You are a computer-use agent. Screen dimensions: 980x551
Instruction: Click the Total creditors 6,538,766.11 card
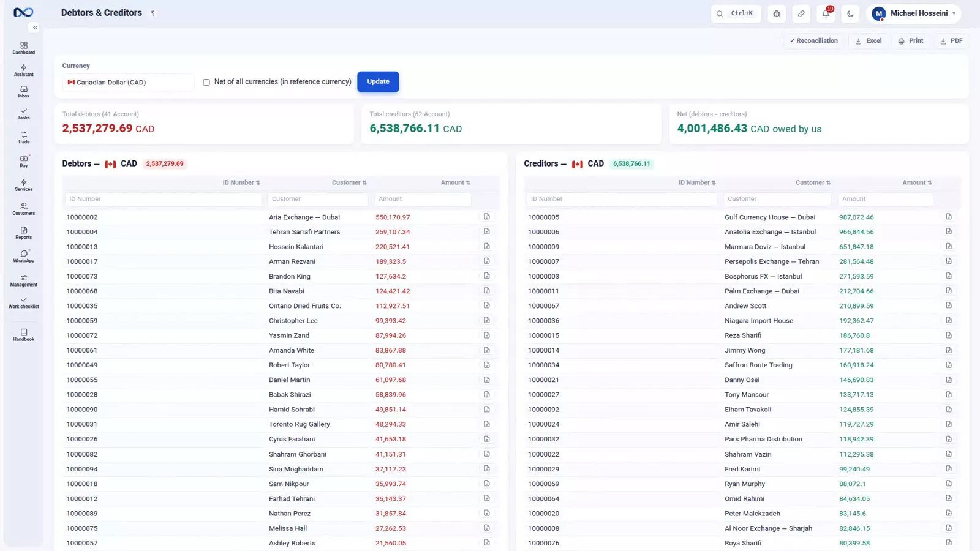(x=511, y=124)
